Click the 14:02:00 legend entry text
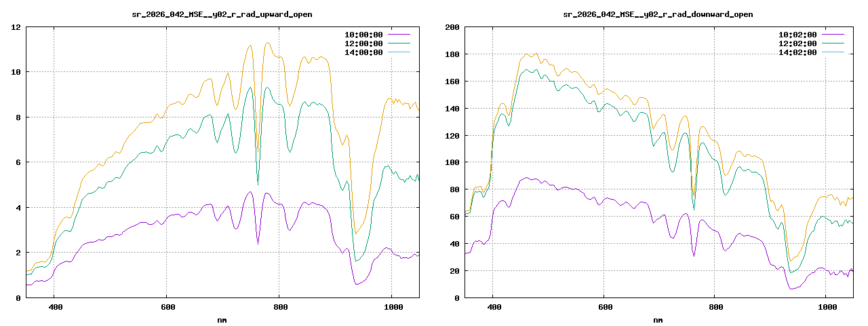This screenshot has height=326, width=868. point(797,52)
